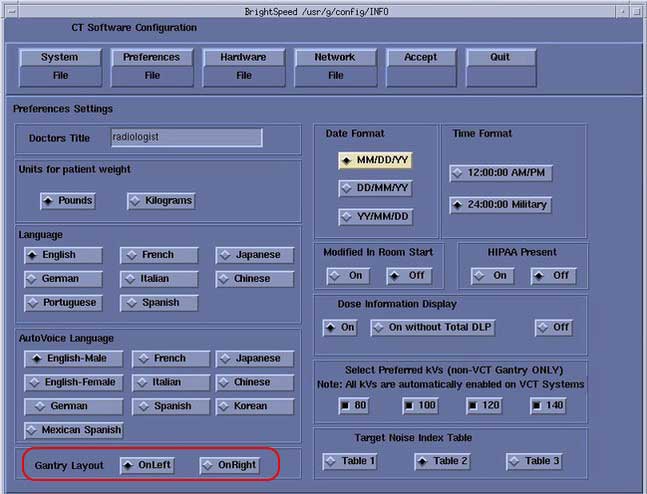Open the Hardware File menu
The height and width of the screenshot is (494, 647).
coord(243,66)
